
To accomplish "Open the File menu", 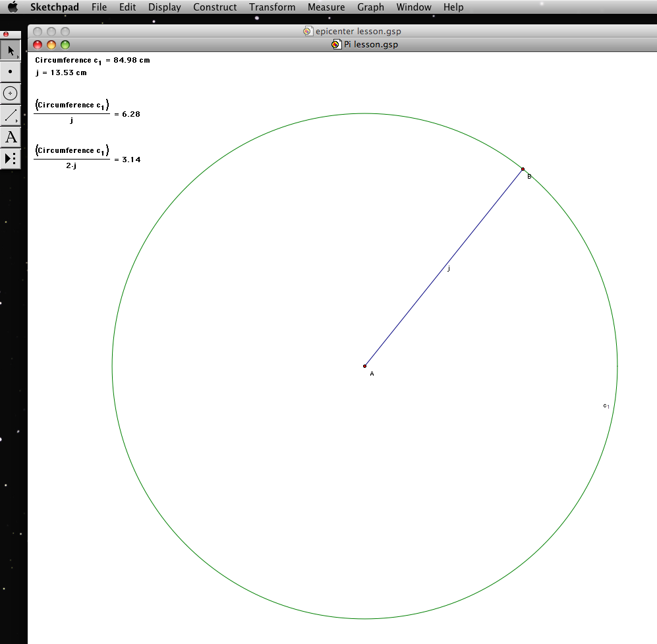I will coord(100,7).
